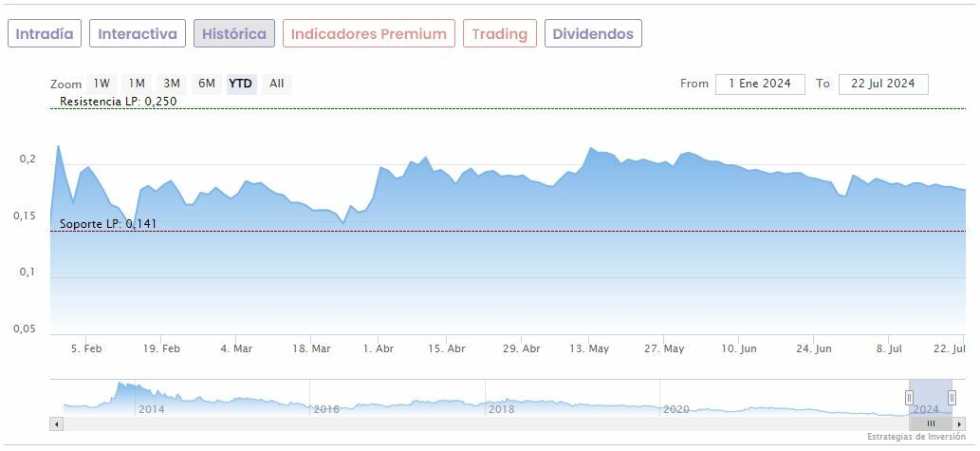Screen dimensions: 980x451
Task: Open Indicadores Premium tab
Action: [368, 34]
